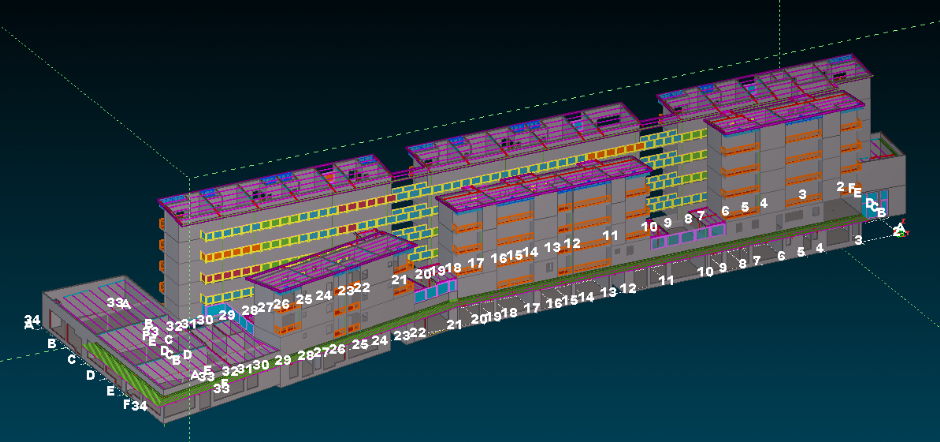Click the lower row grid label 17
Screen dimensions: 940x442
coord(532,307)
